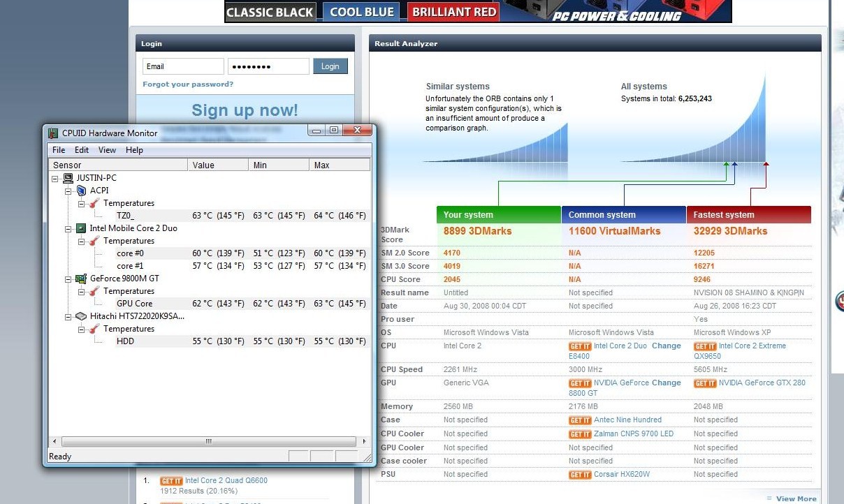Click the password input field
844x504 pixels.
(x=268, y=66)
